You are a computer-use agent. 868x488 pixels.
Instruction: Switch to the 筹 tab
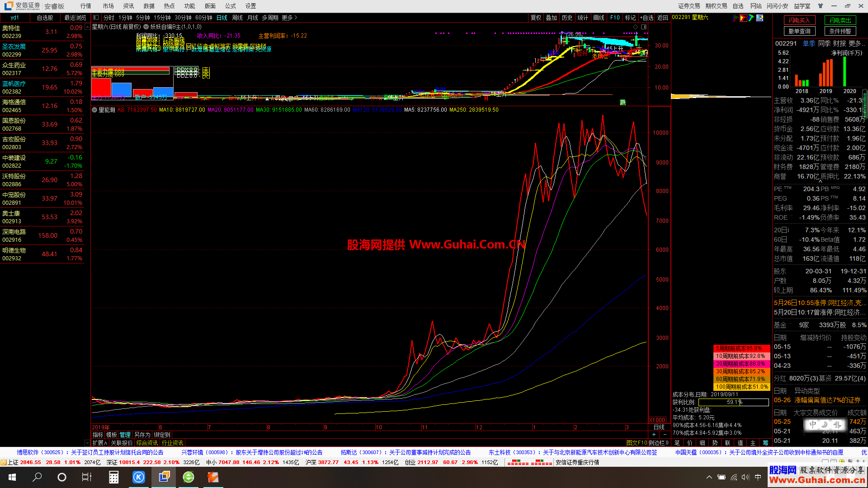765,443
